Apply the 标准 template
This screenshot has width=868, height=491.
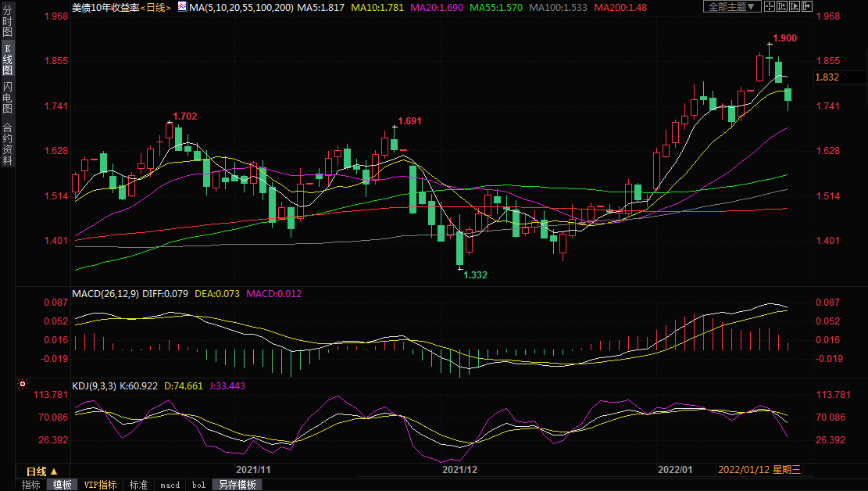pyautogui.click(x=138, y=485)
